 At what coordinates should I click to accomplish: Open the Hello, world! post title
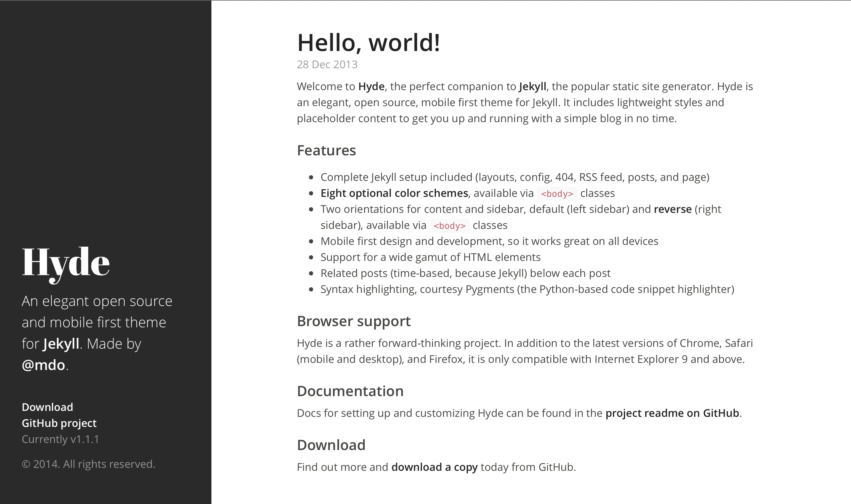(369, 43)
